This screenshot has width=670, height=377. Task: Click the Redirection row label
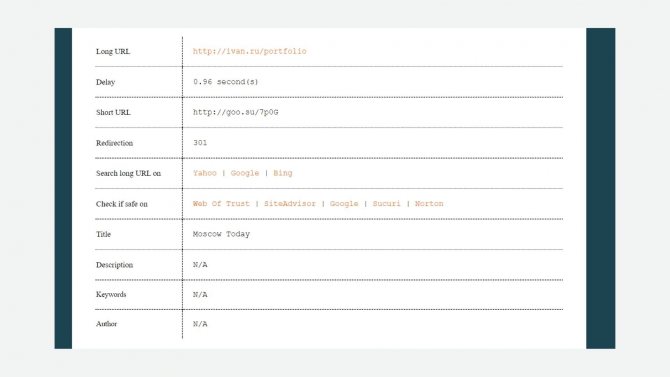[x=115, y=143]
